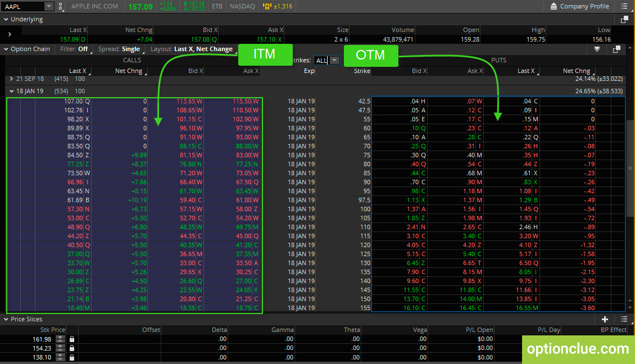Add a price slice with the plus icon
The image size is (635, 364).
(x=605, y=319)
